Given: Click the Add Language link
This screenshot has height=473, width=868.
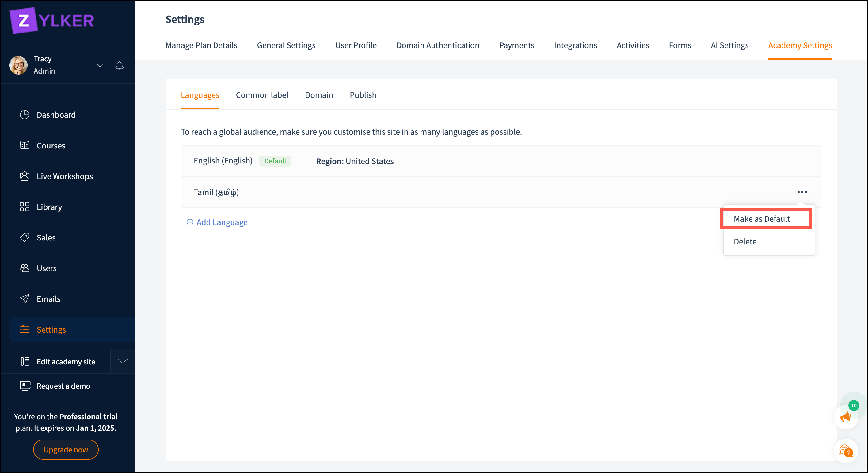Looking at the screenshot, I should pos(221,222).
